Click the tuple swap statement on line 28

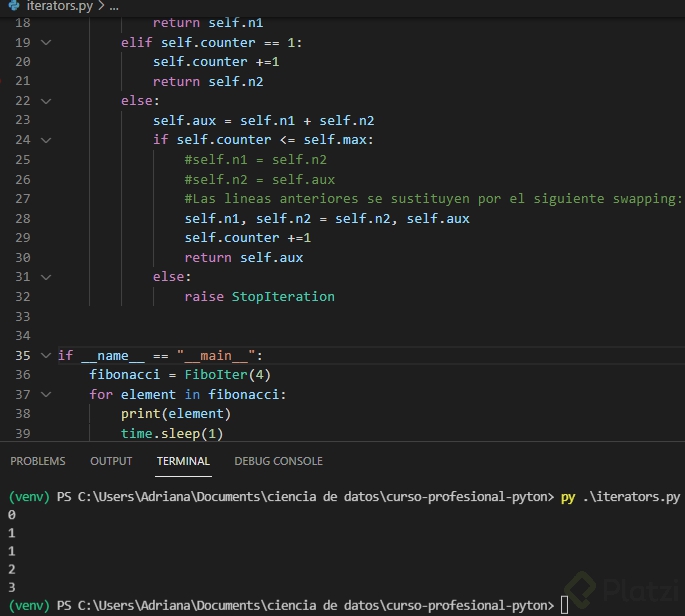click(x=327, y=218)
